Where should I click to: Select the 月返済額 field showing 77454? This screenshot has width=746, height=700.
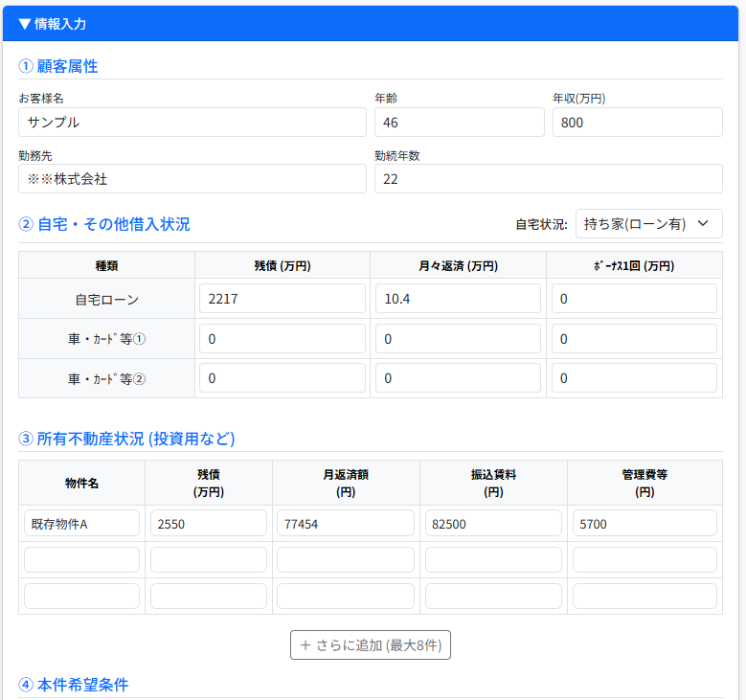point(346,524)
